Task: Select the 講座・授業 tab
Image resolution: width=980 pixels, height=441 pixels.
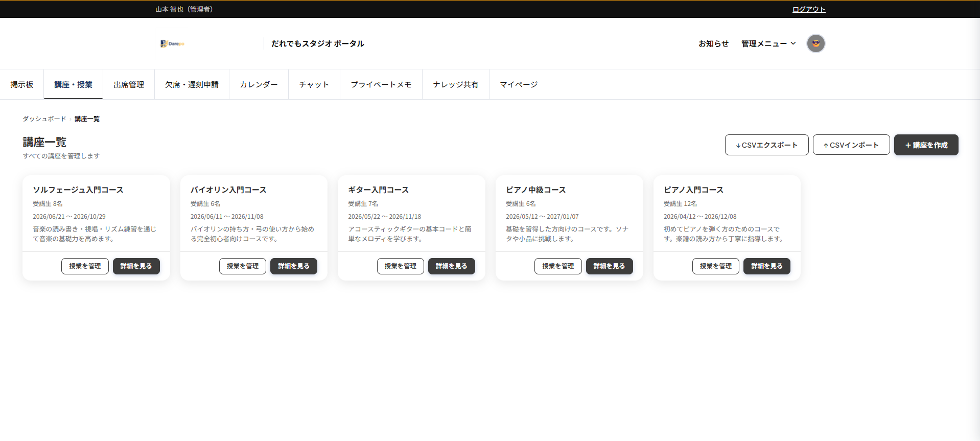Action: tap(74, 84)
